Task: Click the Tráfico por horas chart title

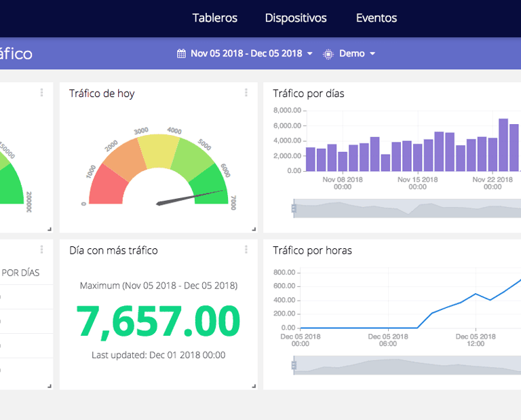Action: coord(312,250)
